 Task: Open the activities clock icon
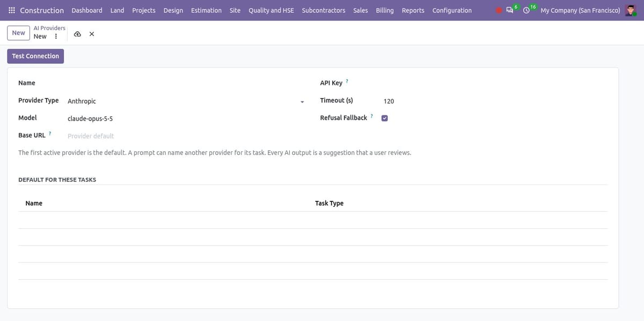pyautogui.click(x=527, y=10)
